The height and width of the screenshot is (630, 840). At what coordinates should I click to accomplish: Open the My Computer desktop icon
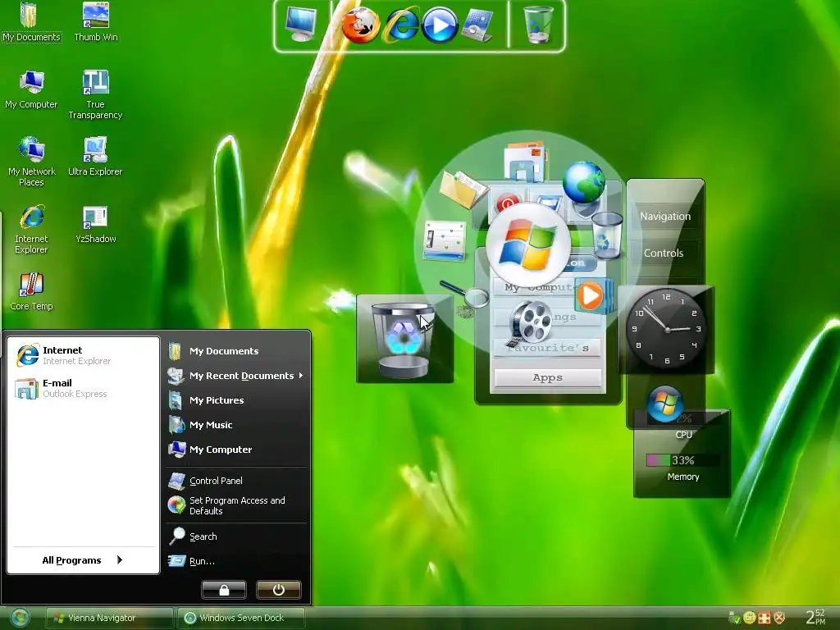pyautogui.click(x=31, y=90)
